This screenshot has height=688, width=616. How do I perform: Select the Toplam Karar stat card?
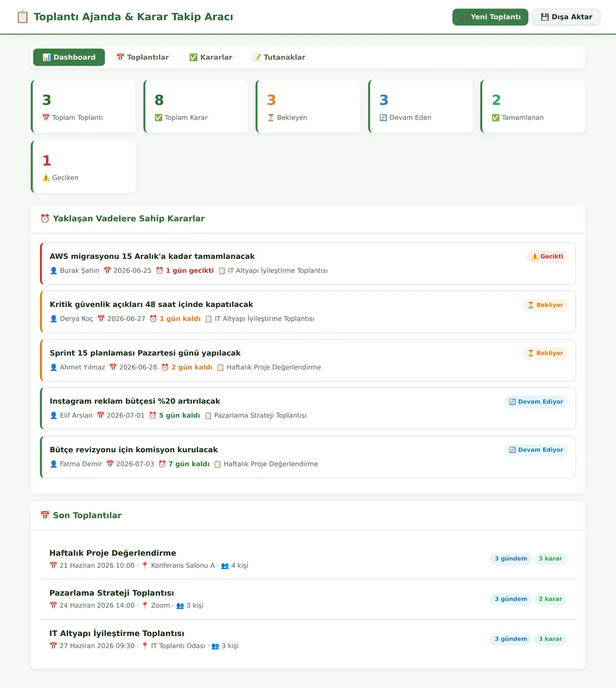pos(196,106)
